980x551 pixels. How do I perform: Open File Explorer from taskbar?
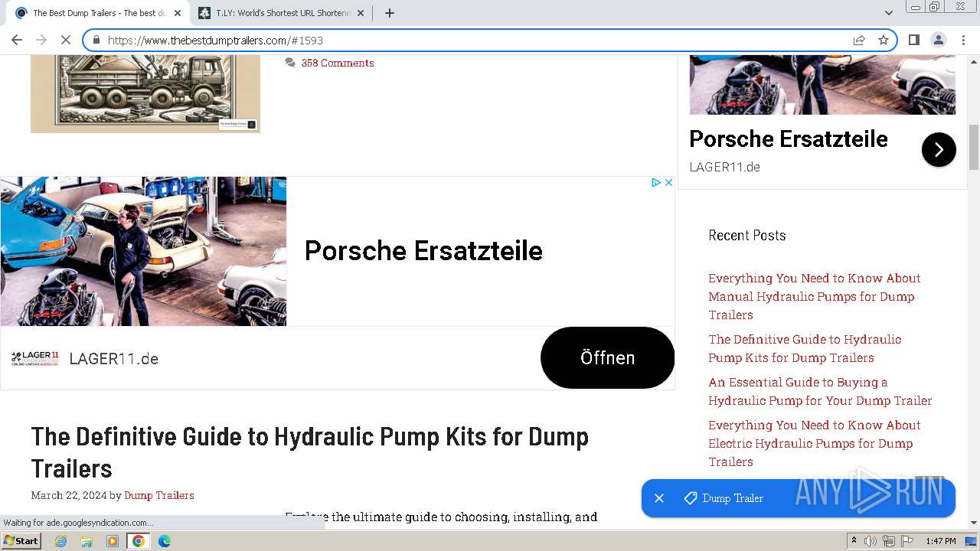[87, 541]
